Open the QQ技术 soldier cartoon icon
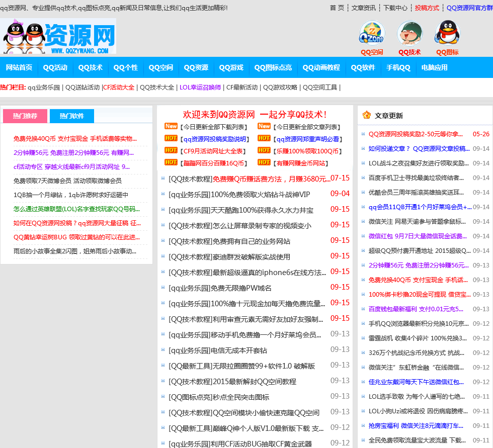This screenshot has height=448, width=493. (x=409, y=33)
